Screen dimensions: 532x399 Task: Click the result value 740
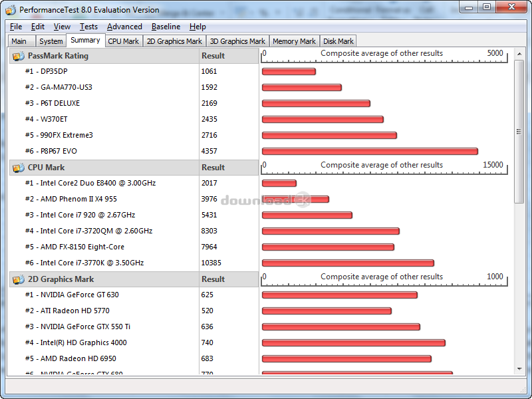207,342
